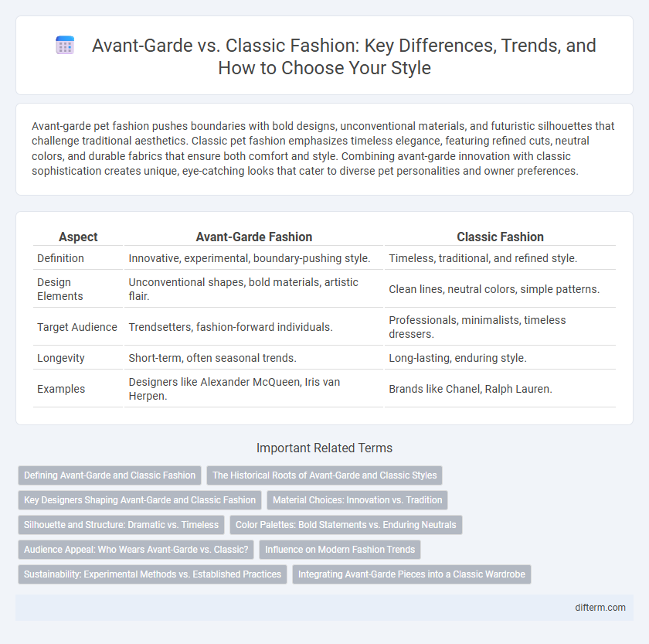
Task: Click 'Innovative, experimental, boundary-pushing style.' cell
Action: (253, 258)
